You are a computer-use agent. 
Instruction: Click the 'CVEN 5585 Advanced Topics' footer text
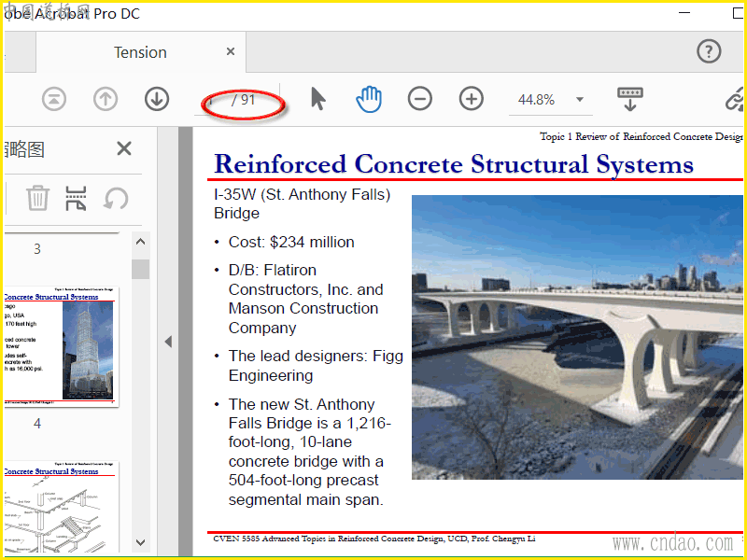pos(374,539)
